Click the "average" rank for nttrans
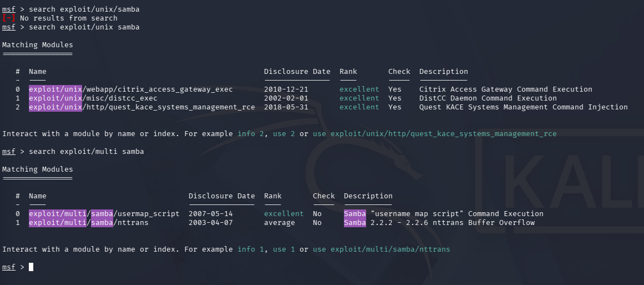 pos(279,223)
